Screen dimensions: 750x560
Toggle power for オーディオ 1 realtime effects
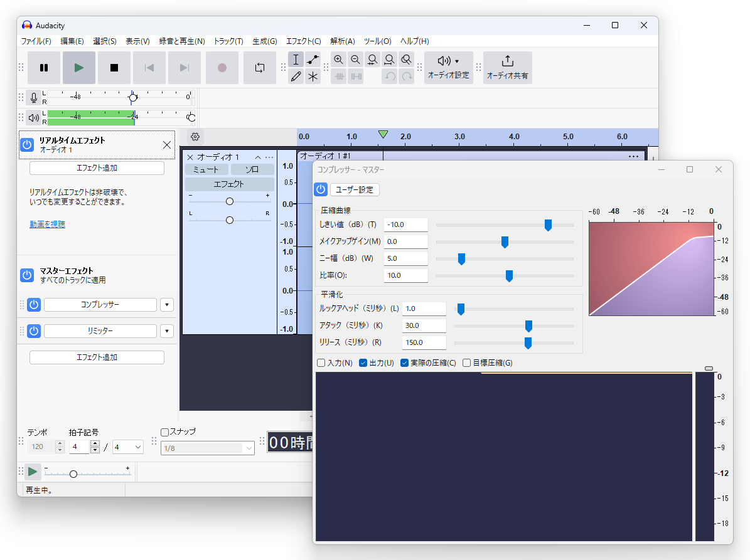pyautogui.click(x=27, y=145)
